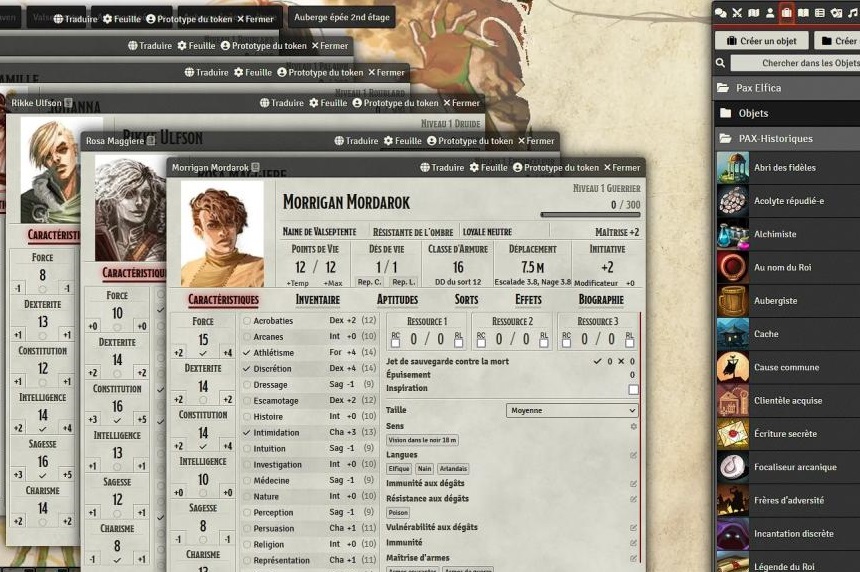Click the edit icon beside Langues
The image size is (860, 572).
633,455
